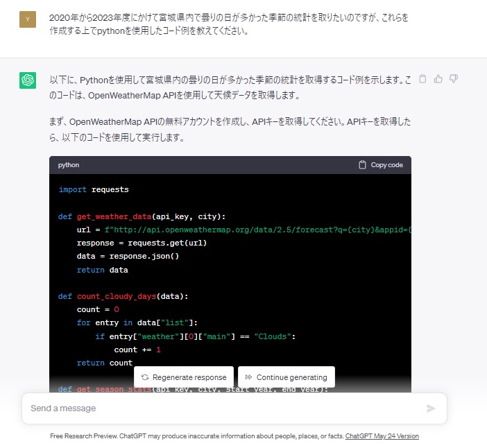Viewport: 487px width, 448px height.
Task: Click Continue generating button
Action: click(287, 377)
